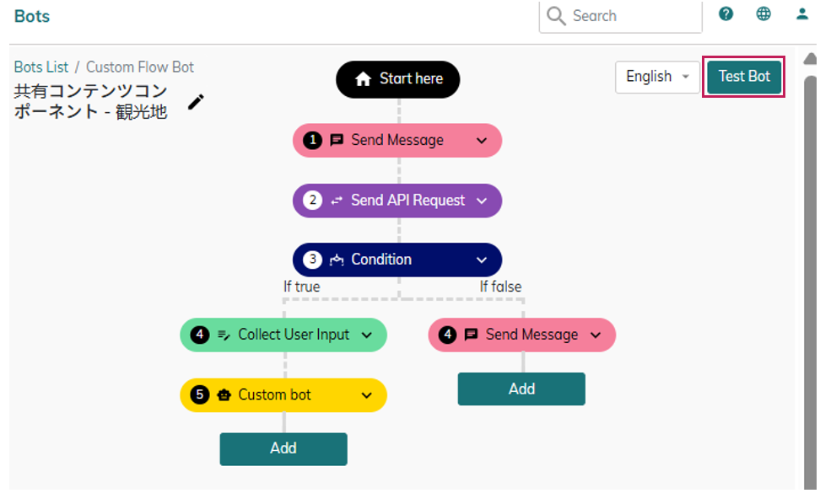The image size is (820, 504).
Task: Click the home icon in Start here
Action: (x=364, y=79)
